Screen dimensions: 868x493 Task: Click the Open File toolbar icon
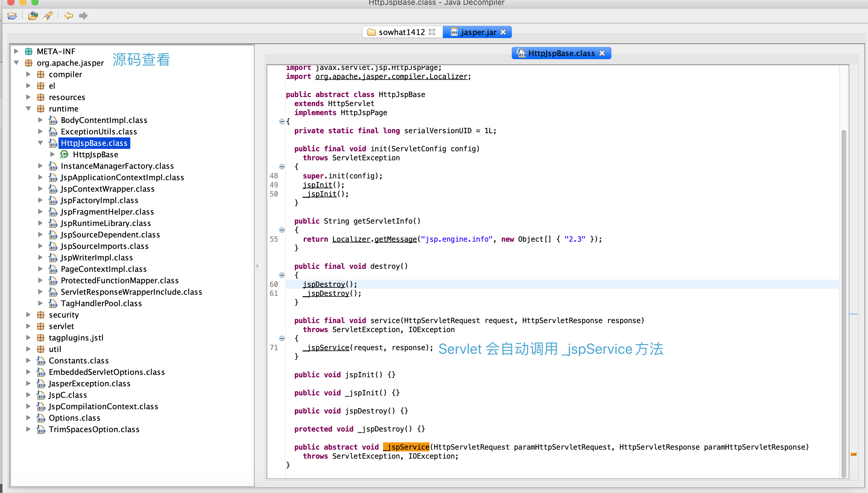[x=12, y=16]
